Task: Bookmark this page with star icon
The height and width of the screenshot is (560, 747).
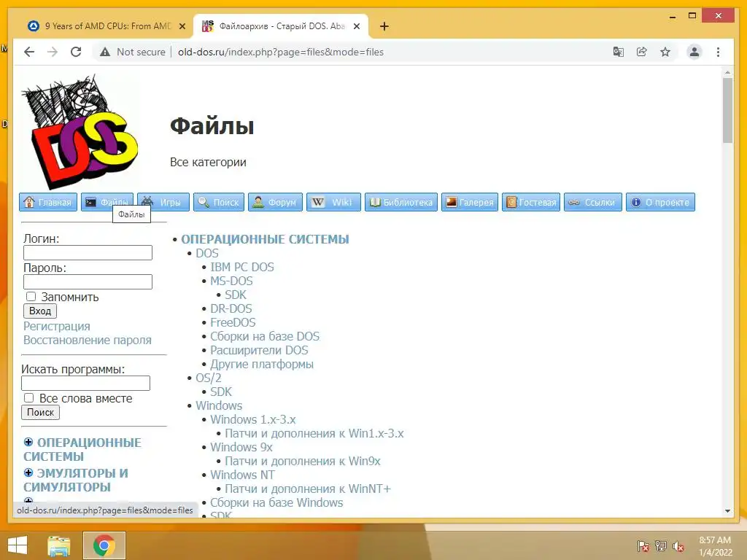Action: (665, 52)
